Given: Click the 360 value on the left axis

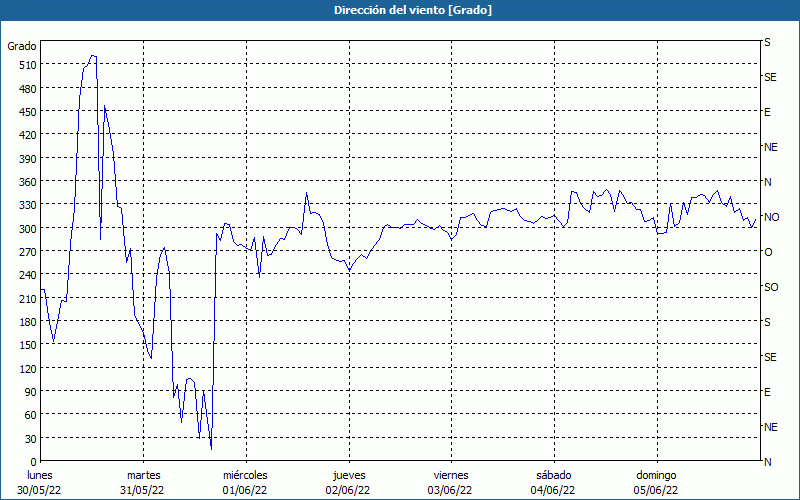Looking at the screenshot, I should (28, 182).
